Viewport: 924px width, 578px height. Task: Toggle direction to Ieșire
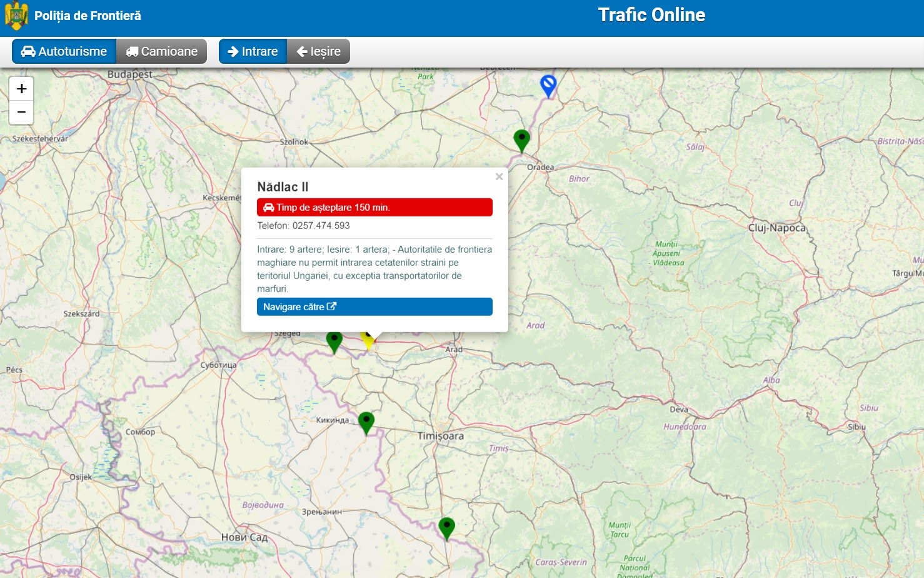click(318, 51)
